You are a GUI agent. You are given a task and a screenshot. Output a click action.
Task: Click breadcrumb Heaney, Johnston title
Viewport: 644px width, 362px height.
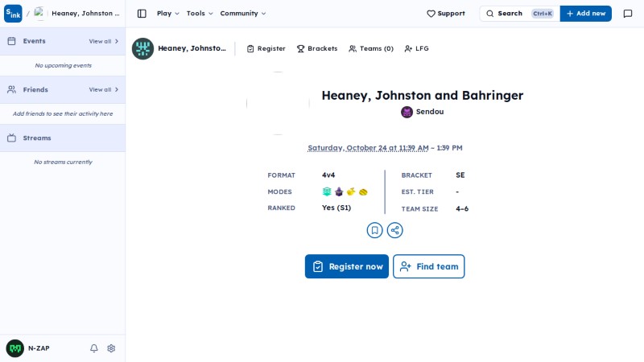[85, 14]
